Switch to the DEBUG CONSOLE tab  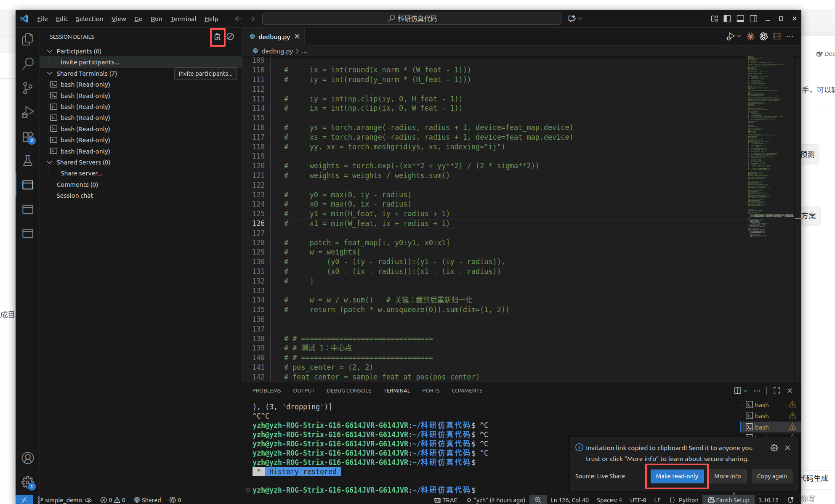click(349, 390)
